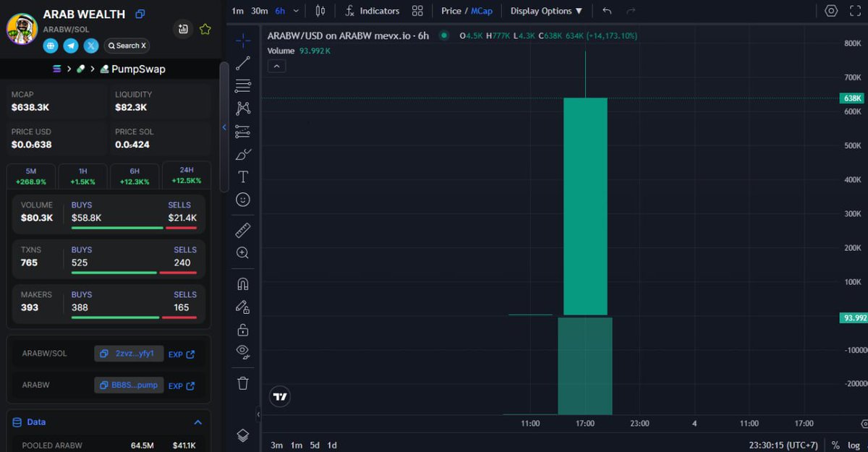Switch chart to MCap view
The height and width of the screenshot is (452, 868).
(482, 11)
